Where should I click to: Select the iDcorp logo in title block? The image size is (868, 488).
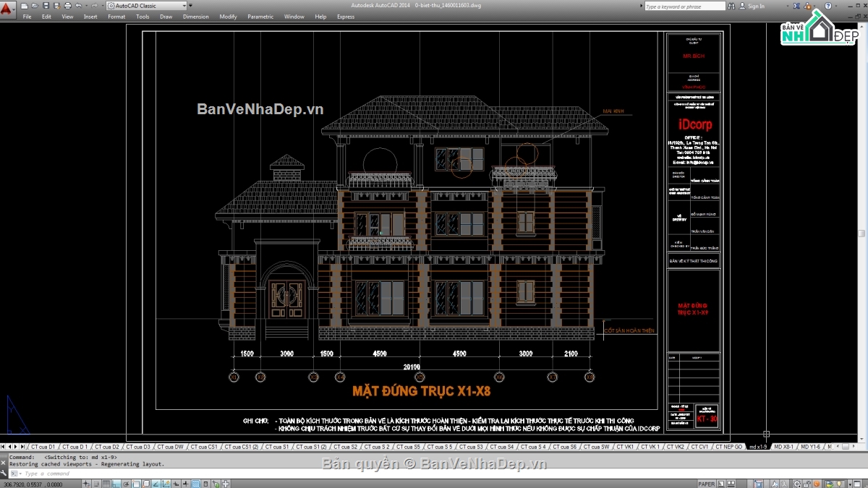694,124
